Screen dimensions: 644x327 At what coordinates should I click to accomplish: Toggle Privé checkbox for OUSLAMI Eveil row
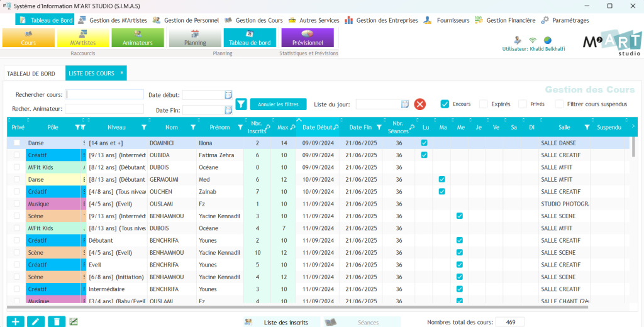coord(17,204)
